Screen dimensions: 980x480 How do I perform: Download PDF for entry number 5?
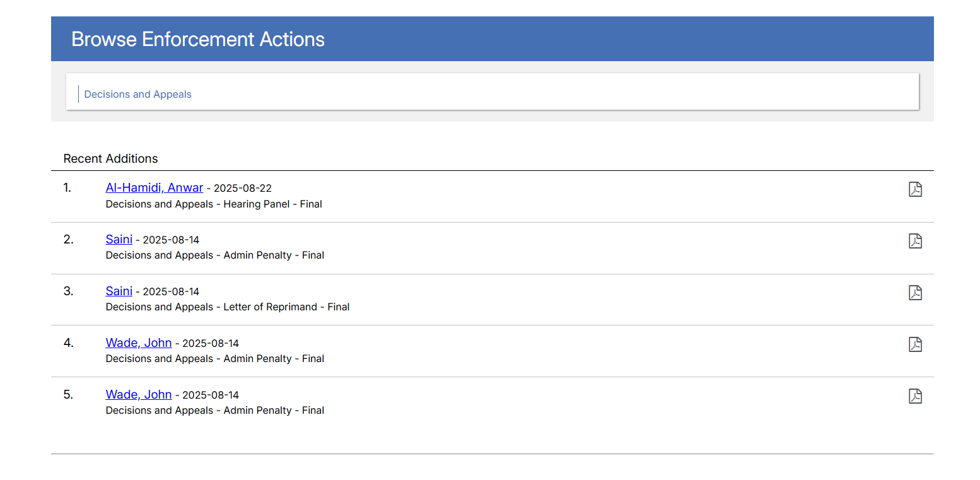click(915, 396)
